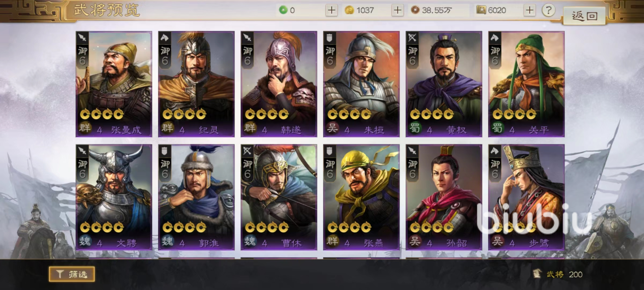Open the 郭淮 general card

point(196,197)
